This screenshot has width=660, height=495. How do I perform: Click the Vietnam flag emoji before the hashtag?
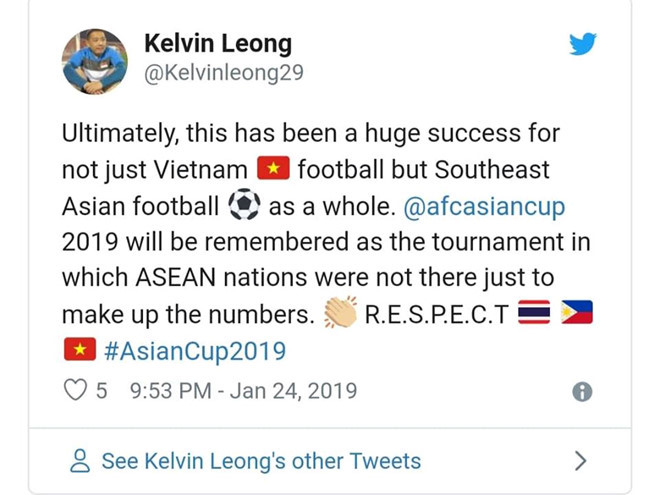79,351
